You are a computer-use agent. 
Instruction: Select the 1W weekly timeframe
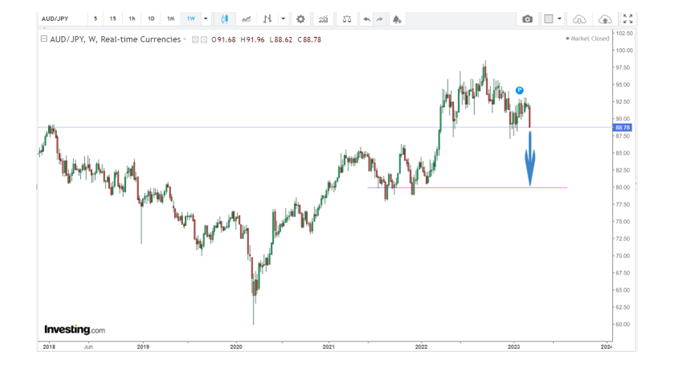(x=191, y=19)
